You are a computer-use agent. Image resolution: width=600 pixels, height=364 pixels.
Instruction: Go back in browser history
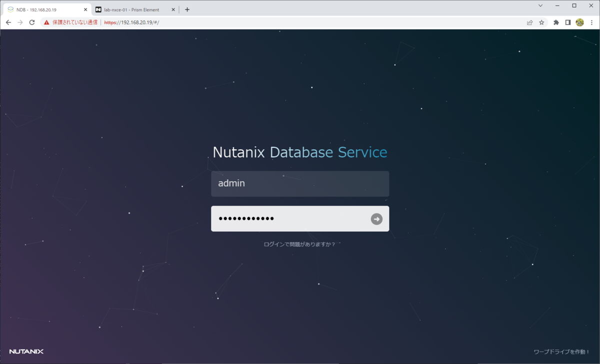point(8,22)
